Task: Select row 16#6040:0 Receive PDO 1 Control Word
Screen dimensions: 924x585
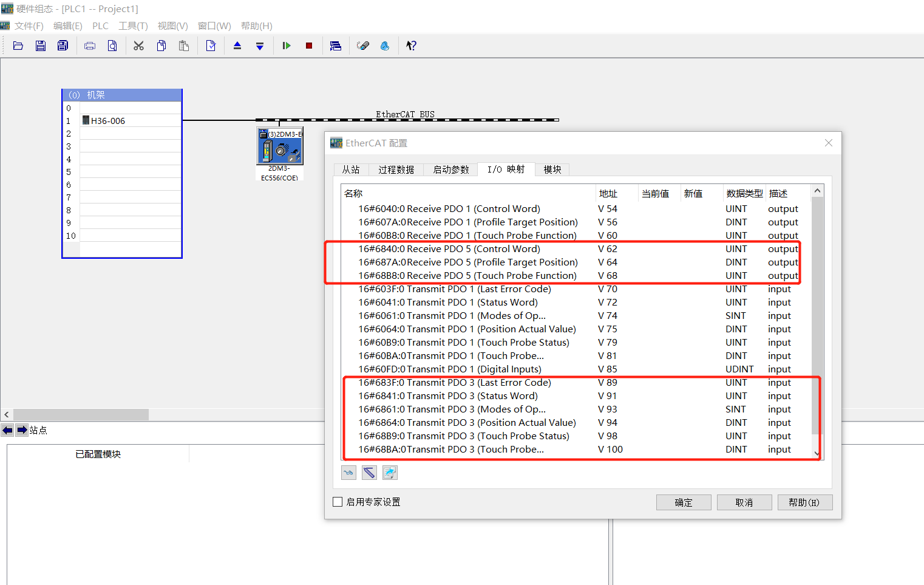Action: coord(577,209)
